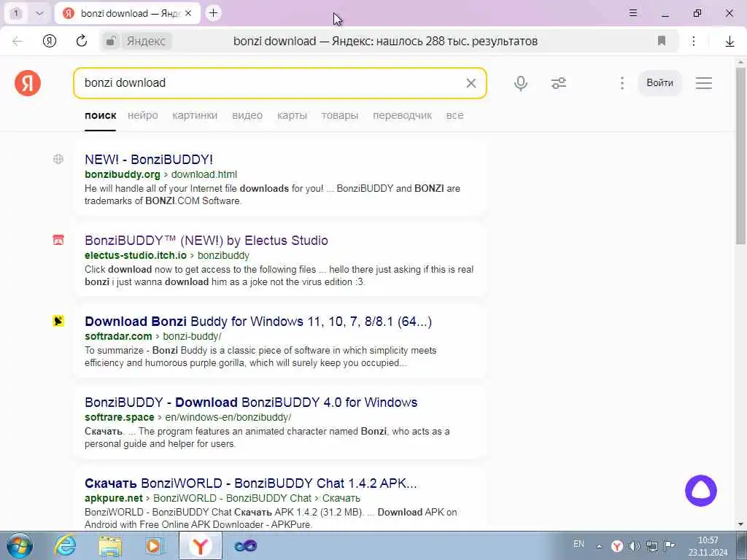747x560 pixels.
Task: Switch to the товары tab
Action: 340,115
